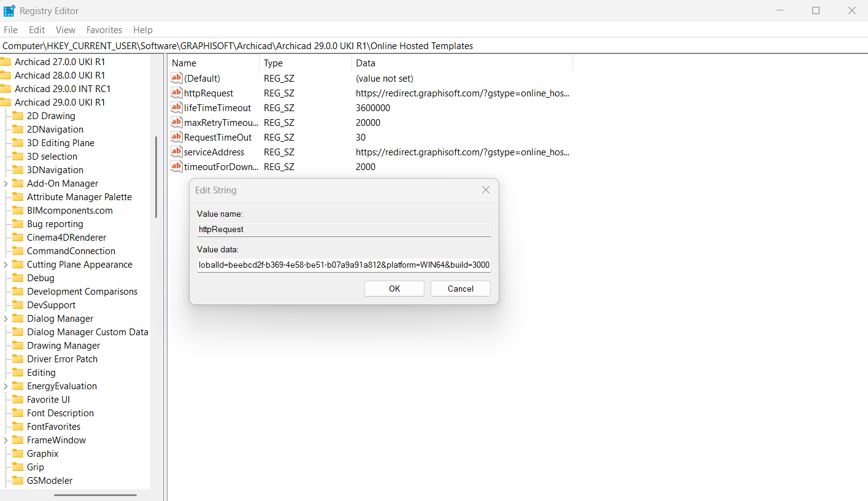Image resolution: width=868 pixels, height=501 pixels.
Task: Select the 3DNavigation key
Action: coord(55,169)
